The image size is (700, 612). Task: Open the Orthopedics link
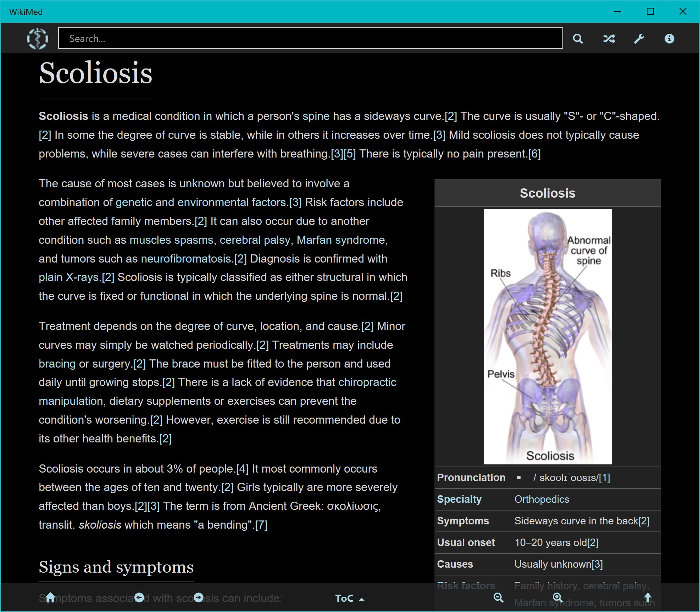tap(541, 499)
